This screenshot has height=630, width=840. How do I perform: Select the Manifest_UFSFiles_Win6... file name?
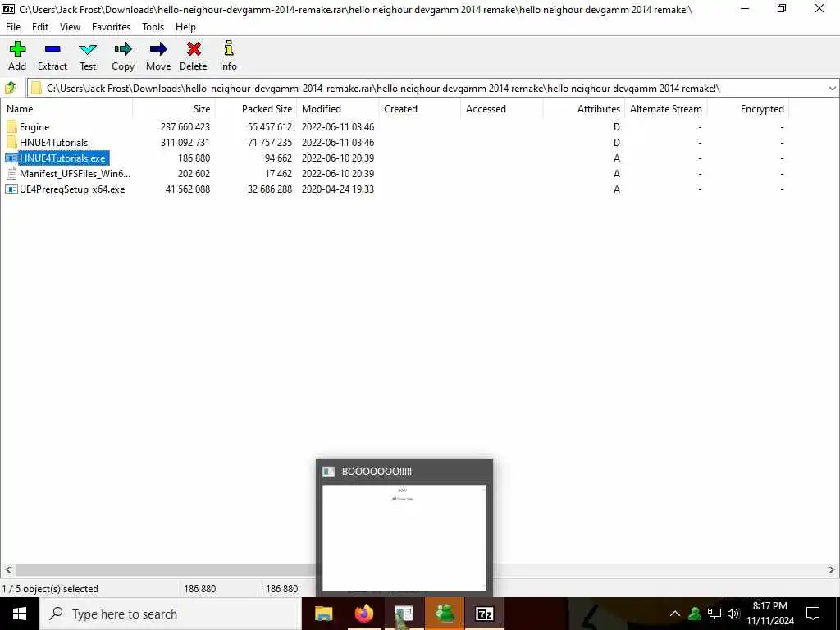(75, 174)
